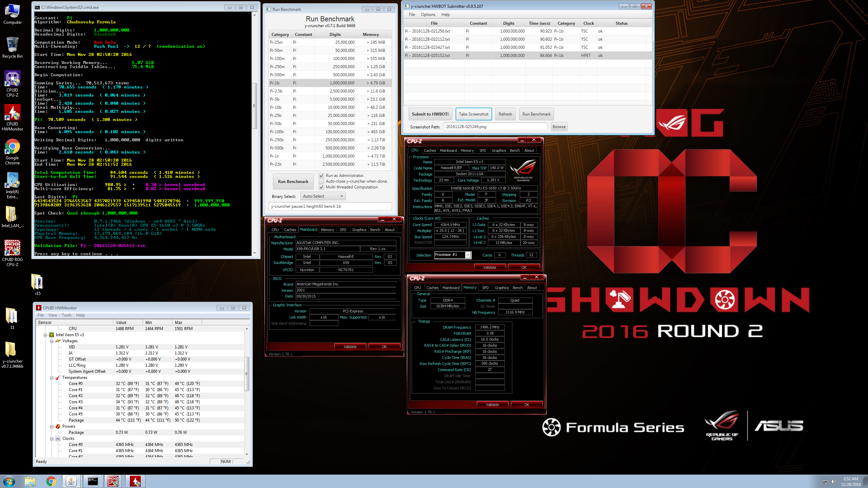Select the Pi-2.5b benchmark row
Viewport: 868px width, 488px height.
click(330, 91)
